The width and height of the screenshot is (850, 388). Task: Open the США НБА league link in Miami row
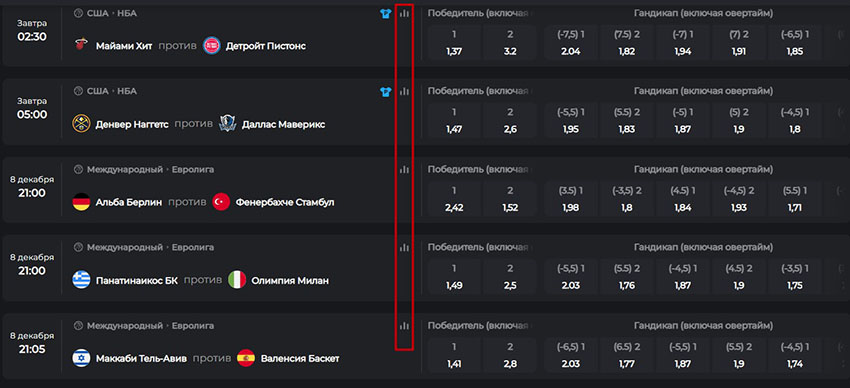(x=112, y=14)
